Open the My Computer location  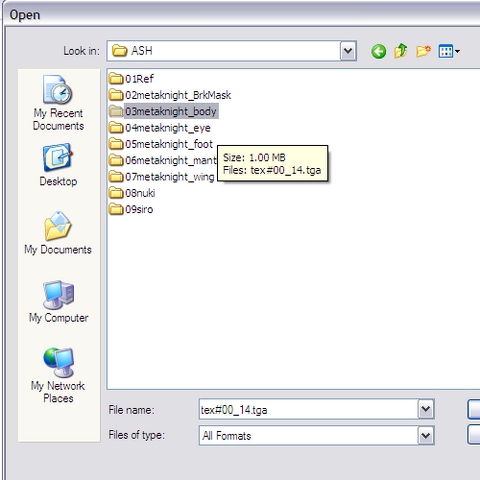coord(58,302)
